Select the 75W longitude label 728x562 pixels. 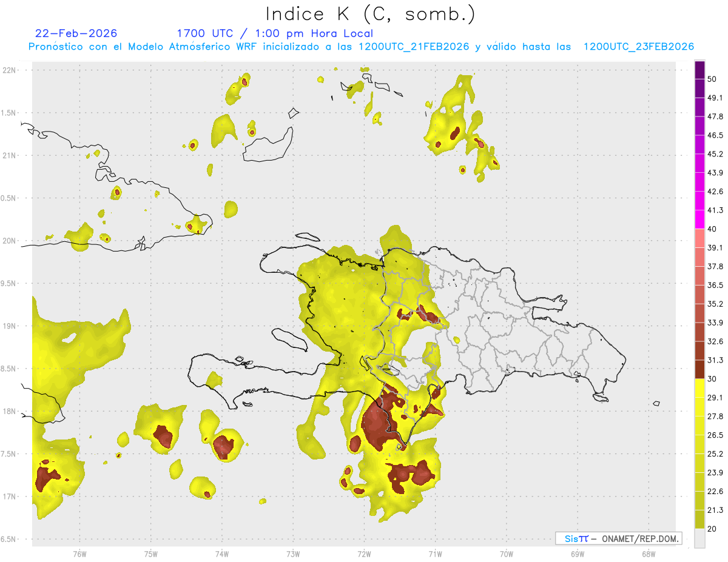point(150,553)
